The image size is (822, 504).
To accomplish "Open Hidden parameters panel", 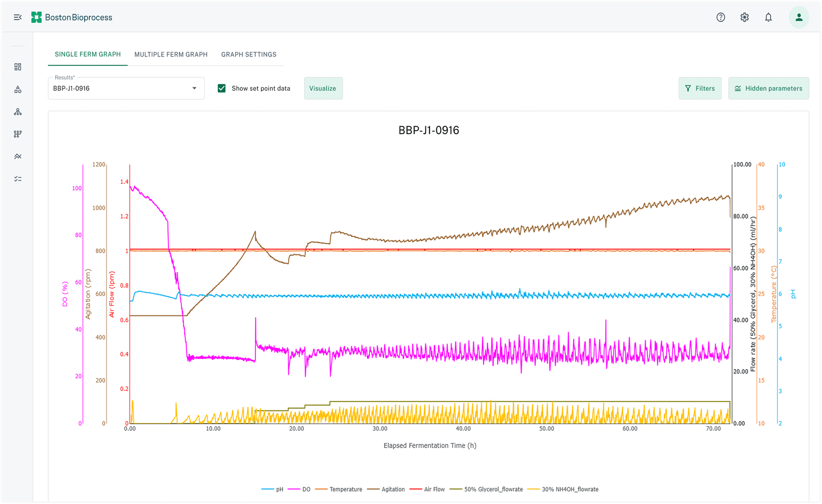I will (768, 88).
